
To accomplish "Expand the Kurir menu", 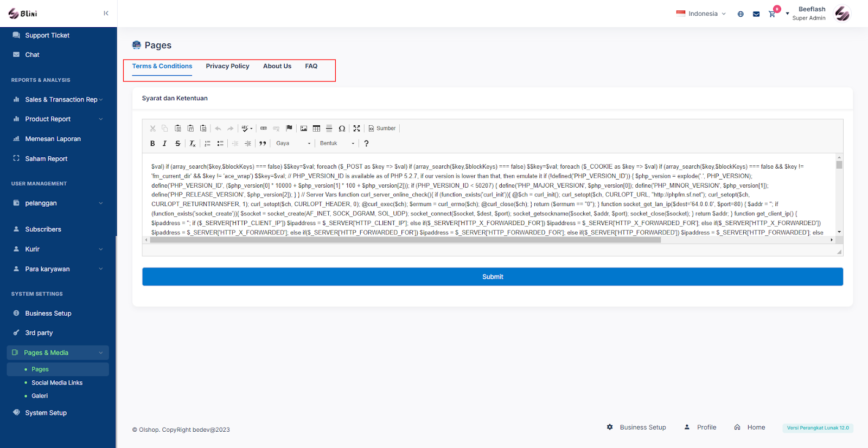I will tap(58, 249).
